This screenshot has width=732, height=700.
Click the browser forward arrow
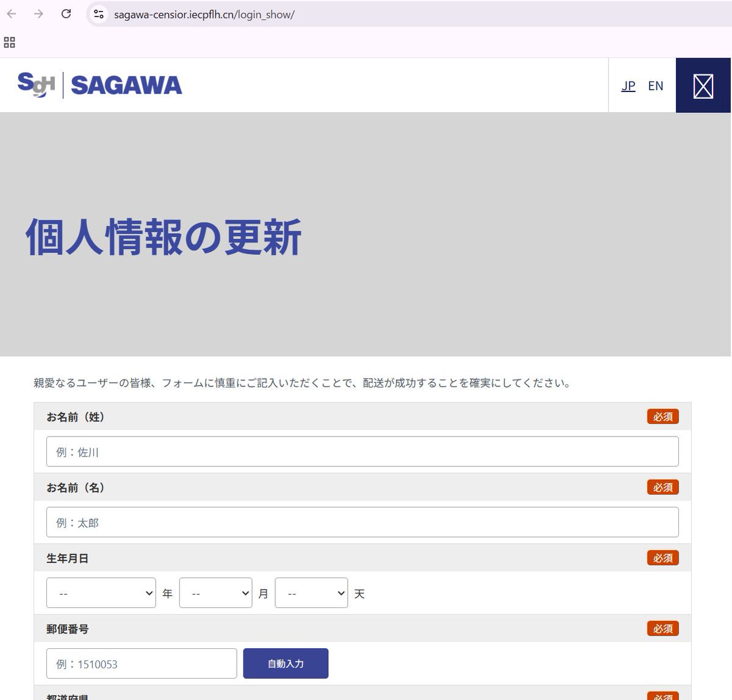38,14
